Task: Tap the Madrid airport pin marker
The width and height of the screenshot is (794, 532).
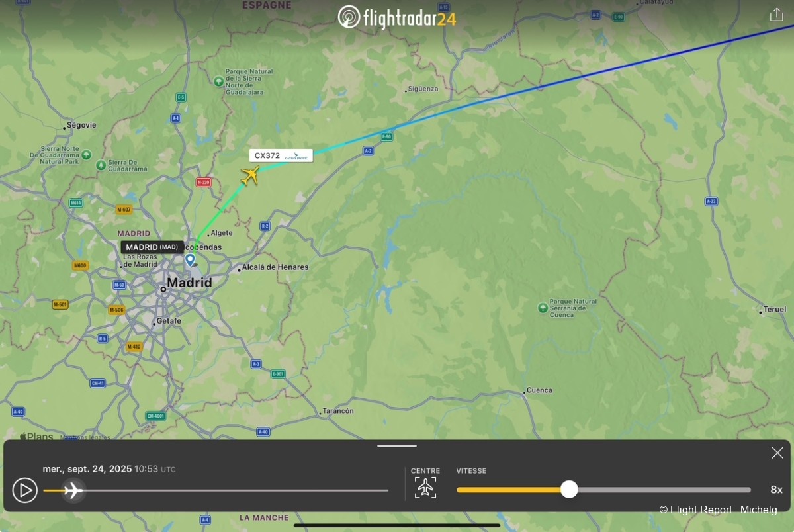Action: coord(190,259)
